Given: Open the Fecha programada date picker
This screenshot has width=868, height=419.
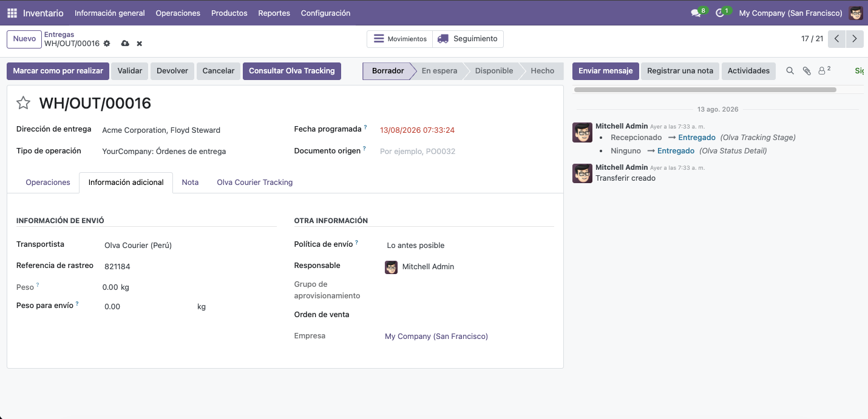Looking at the screenshot, I should 417,130.
